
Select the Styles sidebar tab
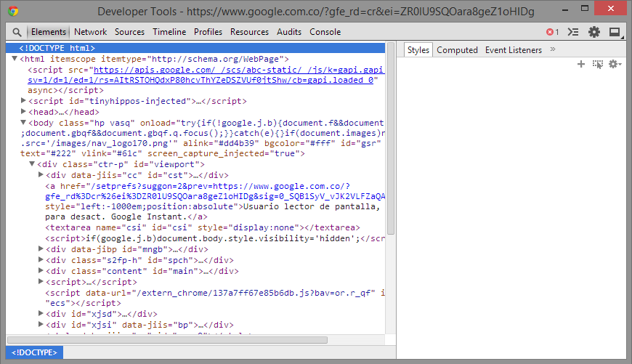pos(418,50)
